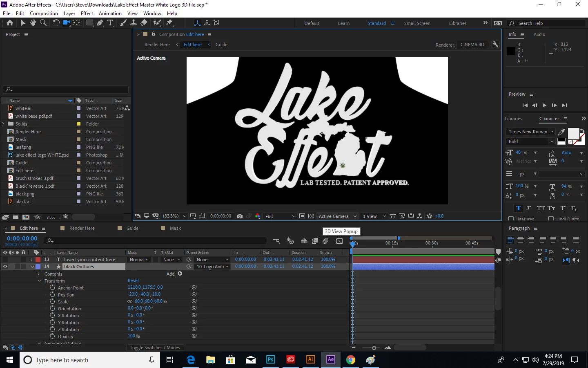Image resolution: width=588 pixels, height=368 pixels.
Task: Toggle Faux Bold in Character panel
Action: (519, 208)
